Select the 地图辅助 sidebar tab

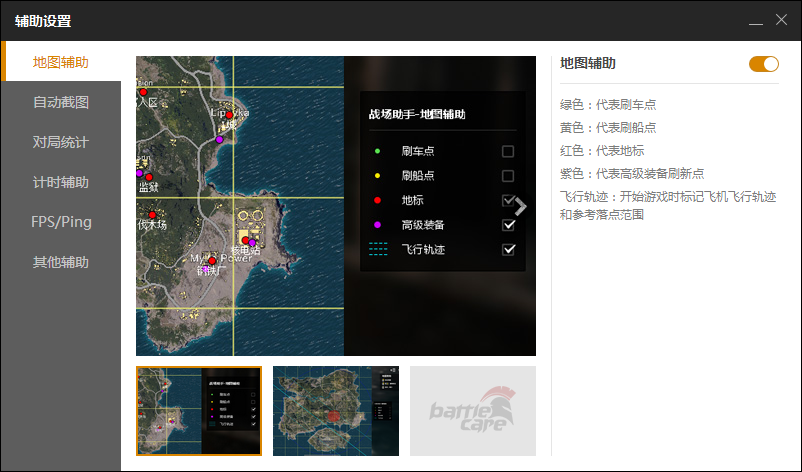coord(61,62)
